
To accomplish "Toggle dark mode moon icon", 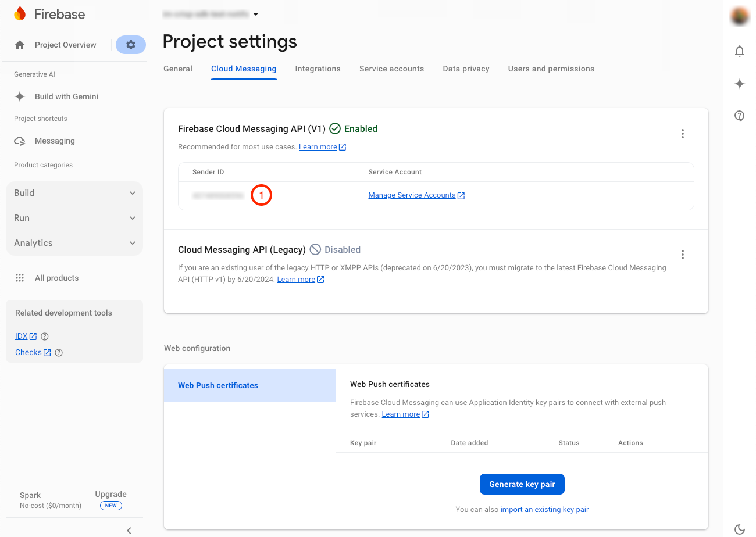I will point(740,529).
